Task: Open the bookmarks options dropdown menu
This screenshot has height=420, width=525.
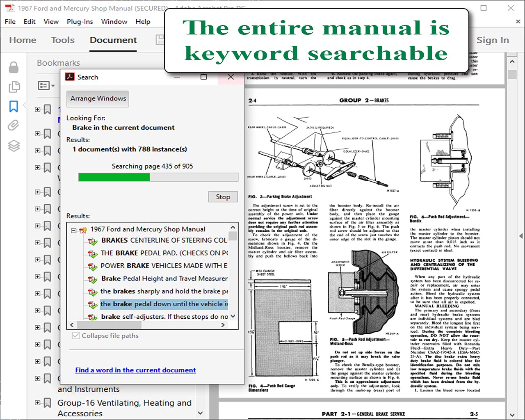Action: (x=46, y=85)
